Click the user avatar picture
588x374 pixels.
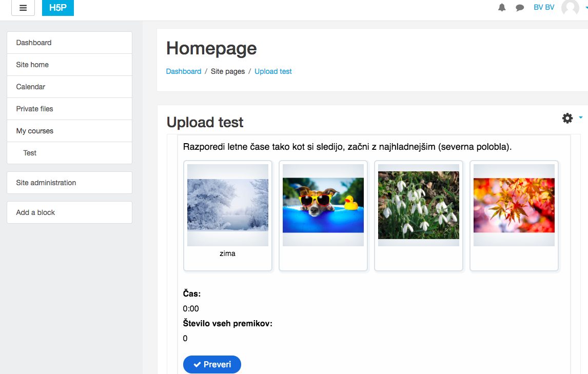click(570, 8)
